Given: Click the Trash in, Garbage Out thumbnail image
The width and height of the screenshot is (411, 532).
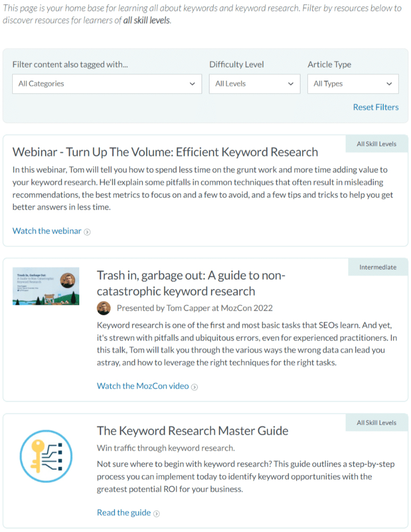Looking at the screenshot, I should point(46,286).
